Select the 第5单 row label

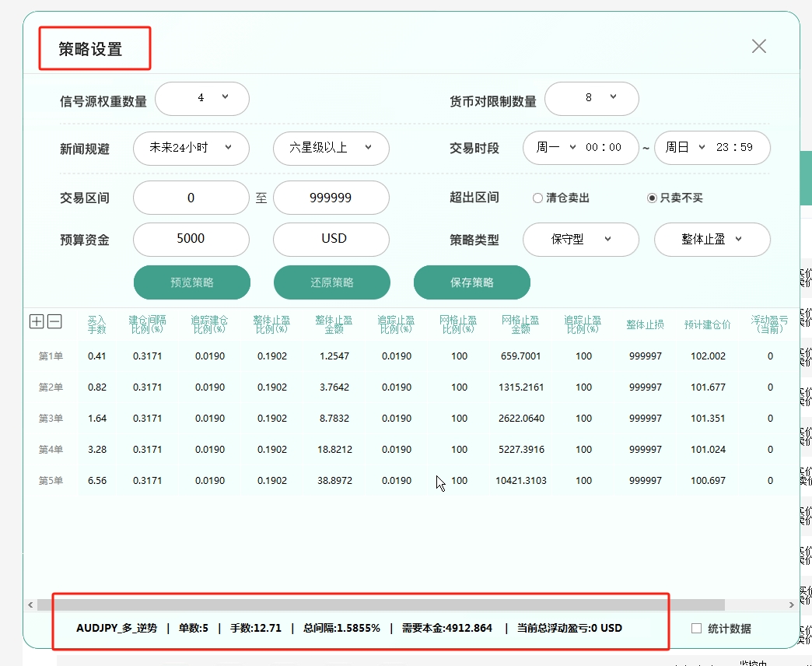[51, 481]
